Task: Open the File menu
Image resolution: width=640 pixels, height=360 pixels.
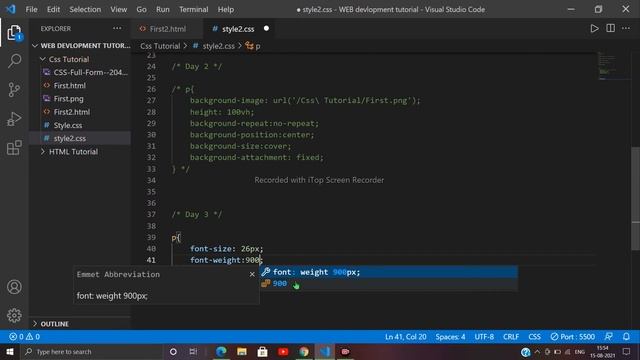Action: pos(31,9)
